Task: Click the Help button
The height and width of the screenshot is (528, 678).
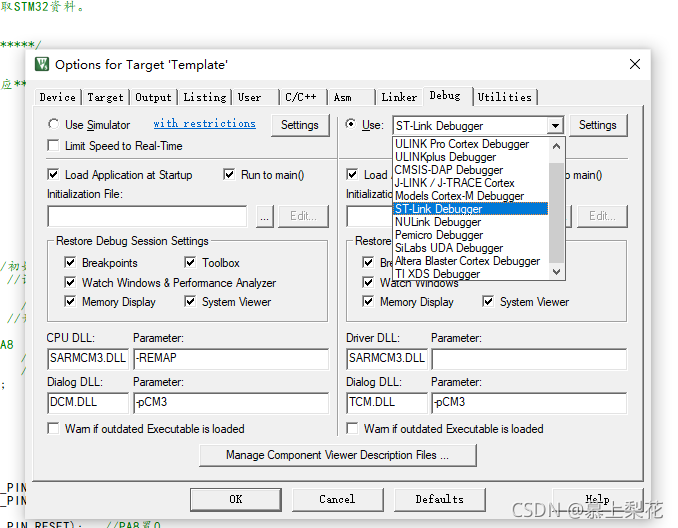Action: click(597, 499)
